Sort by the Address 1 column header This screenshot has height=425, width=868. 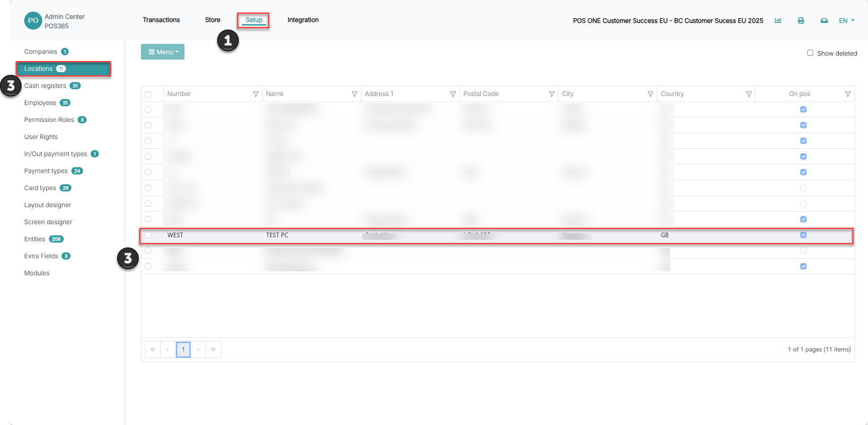click(379, 94)
